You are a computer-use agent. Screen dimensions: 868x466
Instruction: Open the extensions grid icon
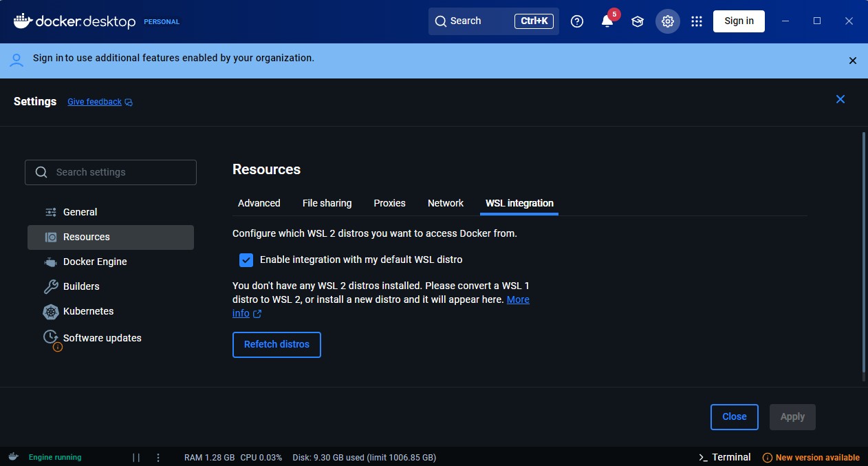coord(697,21)
